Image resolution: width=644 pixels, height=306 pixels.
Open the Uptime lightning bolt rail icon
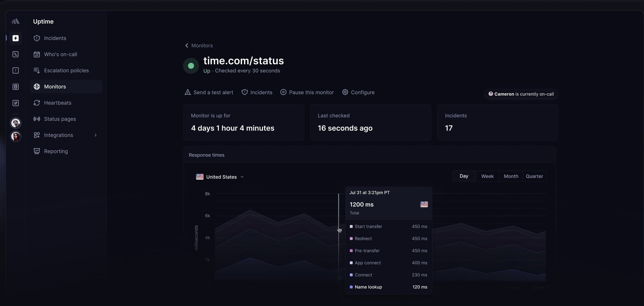coord(15,38)
